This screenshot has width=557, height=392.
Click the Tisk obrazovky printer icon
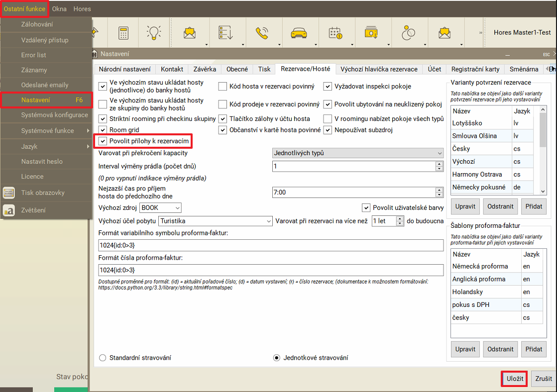8,193
